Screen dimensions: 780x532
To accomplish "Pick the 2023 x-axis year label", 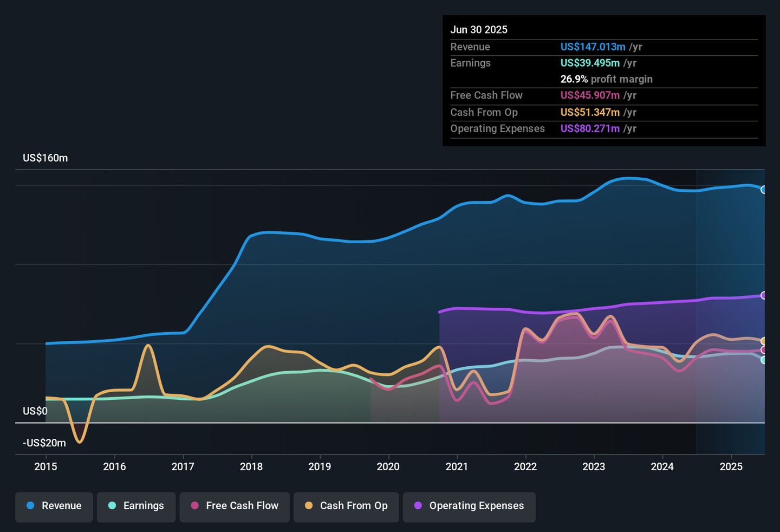I will tap(594, 467).
